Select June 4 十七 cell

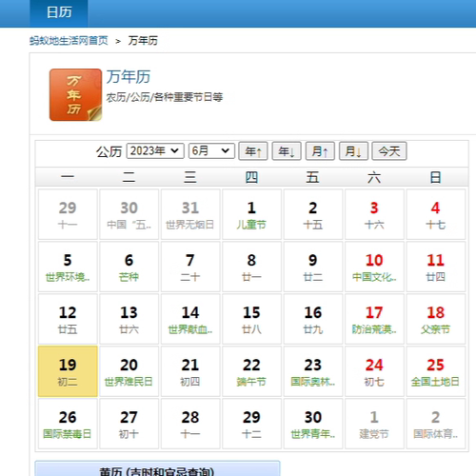pos(436,214)
